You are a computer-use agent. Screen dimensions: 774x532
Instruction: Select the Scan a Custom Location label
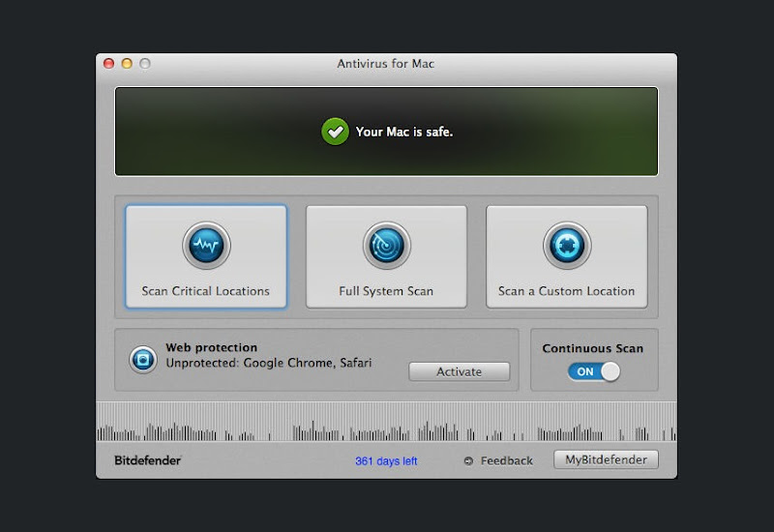[566, 291]
